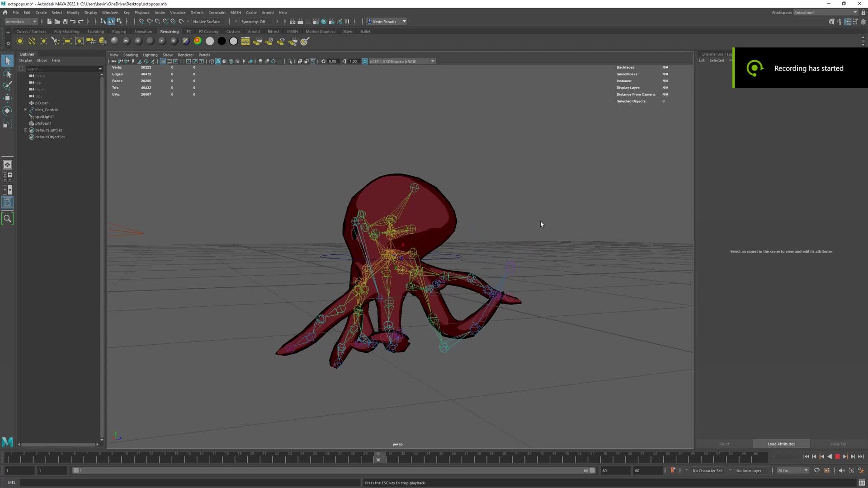Open the Arnold menu

point(268,12)
